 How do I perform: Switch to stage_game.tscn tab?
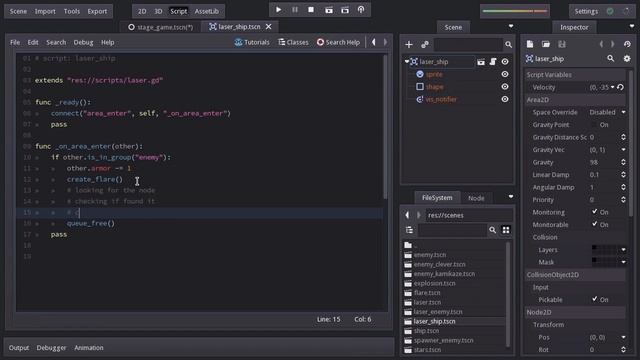(161, 27)
